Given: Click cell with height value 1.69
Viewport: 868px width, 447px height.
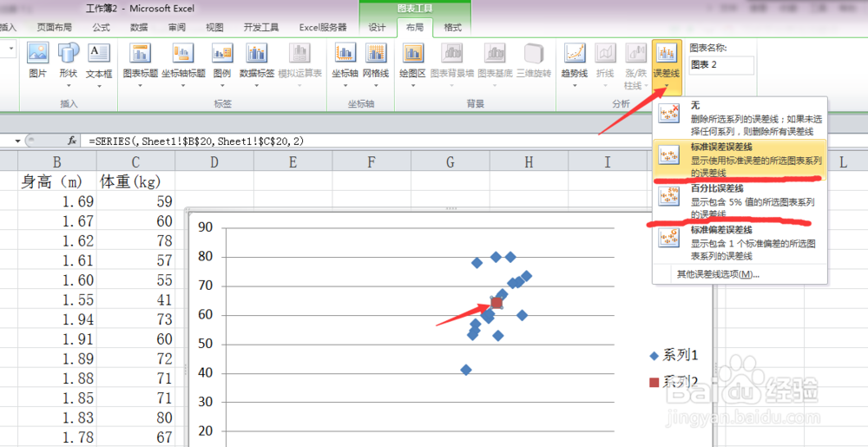Looking at the screenshot, I should [57, 200].
